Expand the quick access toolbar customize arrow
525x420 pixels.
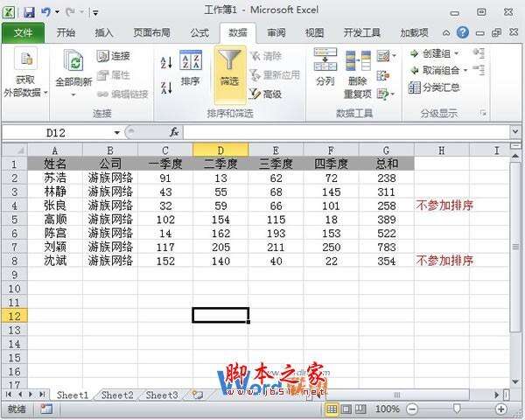point(95,13)
